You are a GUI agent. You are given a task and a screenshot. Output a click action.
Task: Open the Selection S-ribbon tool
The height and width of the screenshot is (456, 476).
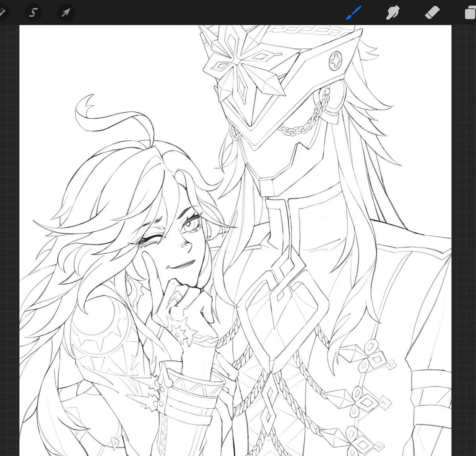(x=33, y=13)
